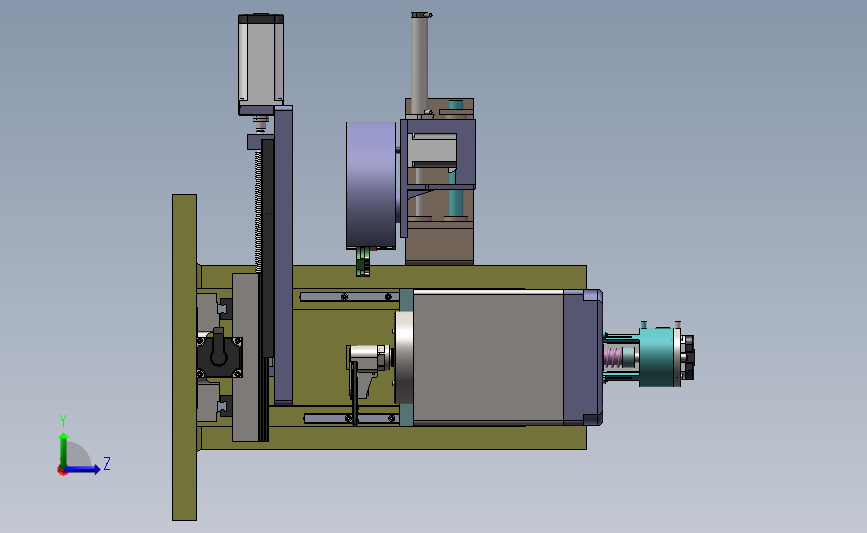Select the lower horizontal guide rail with screws
Viewport: 867px width, 533px height.
pyautogui.click(x=351, y=419)
